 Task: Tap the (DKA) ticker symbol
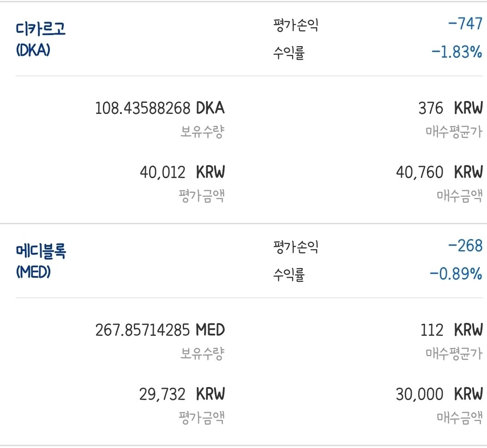coord(33,50)
